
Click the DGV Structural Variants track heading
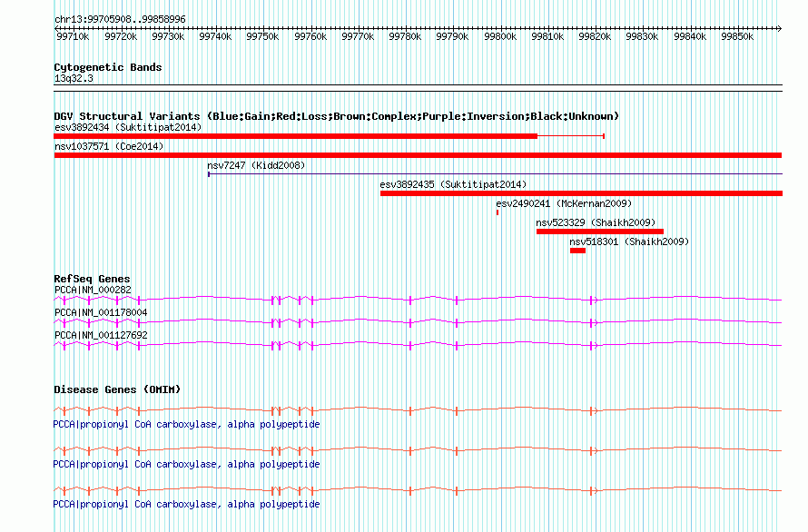click(337, 116)
